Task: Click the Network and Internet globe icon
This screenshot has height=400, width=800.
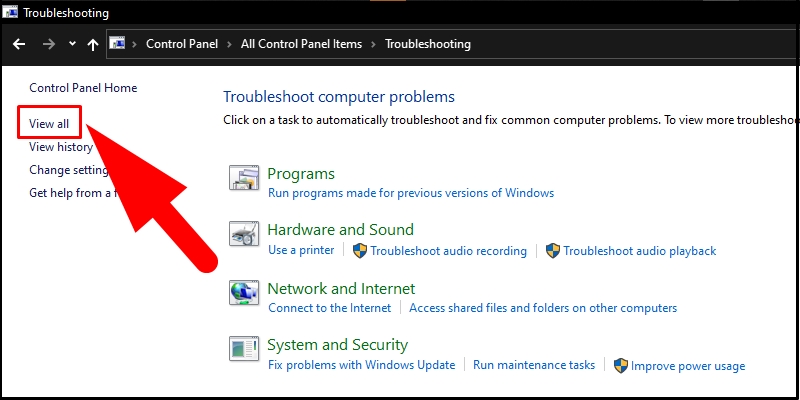Action: point(244,293)
